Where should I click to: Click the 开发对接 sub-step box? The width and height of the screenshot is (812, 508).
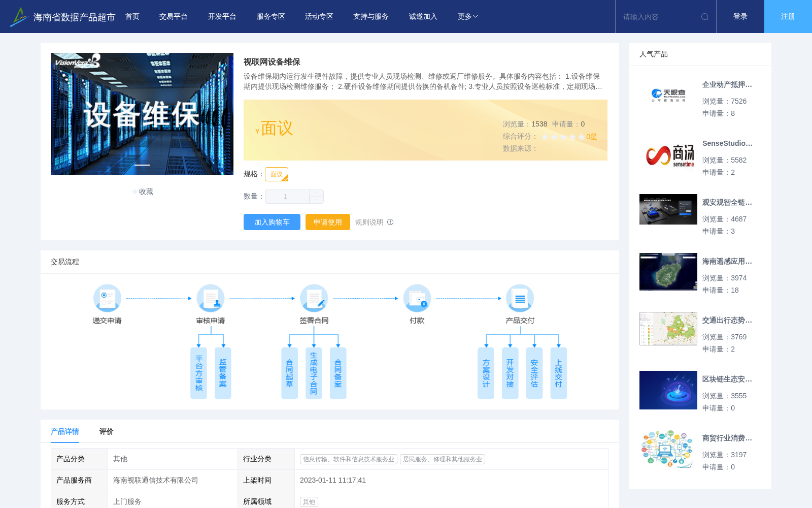[x=510, y=373]
